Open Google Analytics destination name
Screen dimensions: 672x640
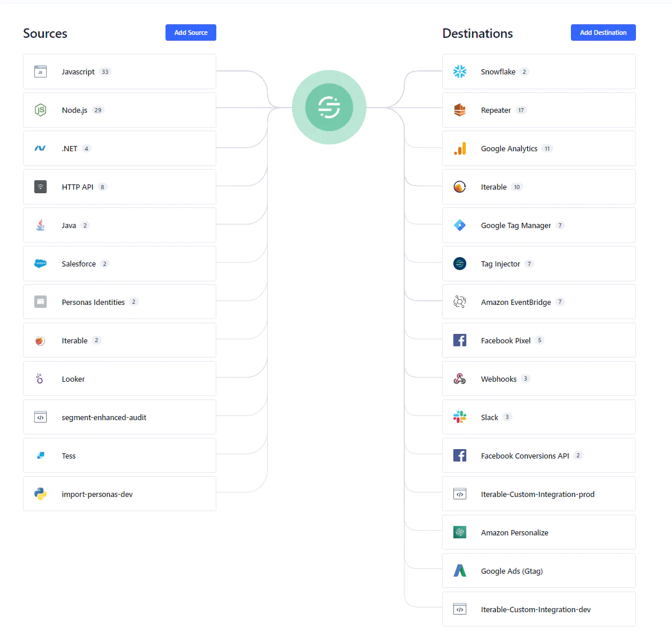(x=509, y=149)
